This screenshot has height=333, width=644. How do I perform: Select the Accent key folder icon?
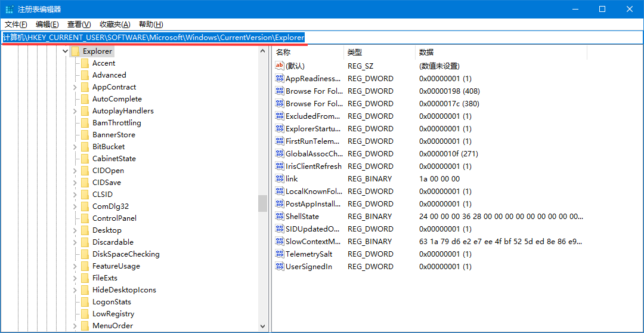[x=85, y=63]
